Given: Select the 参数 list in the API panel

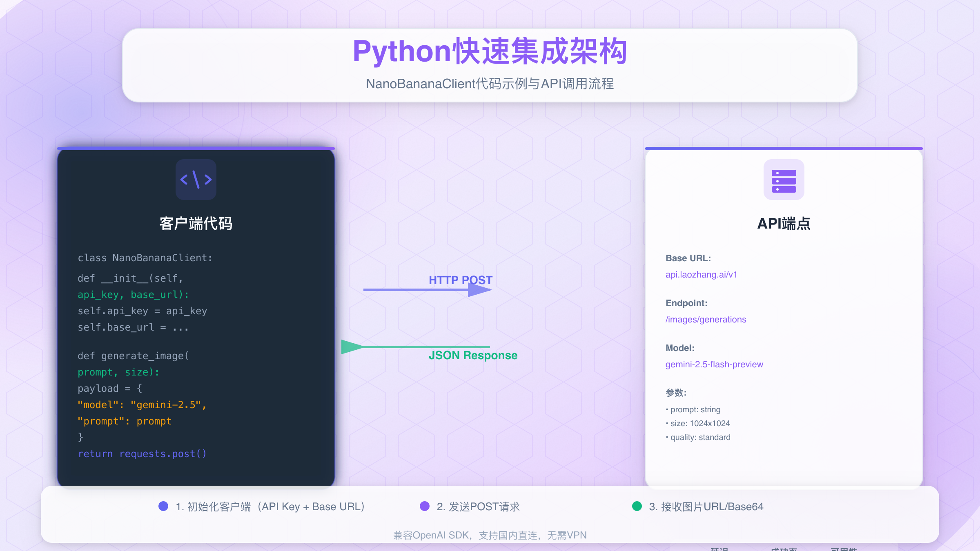Looking at the screenshot, I should pos(698,423).
